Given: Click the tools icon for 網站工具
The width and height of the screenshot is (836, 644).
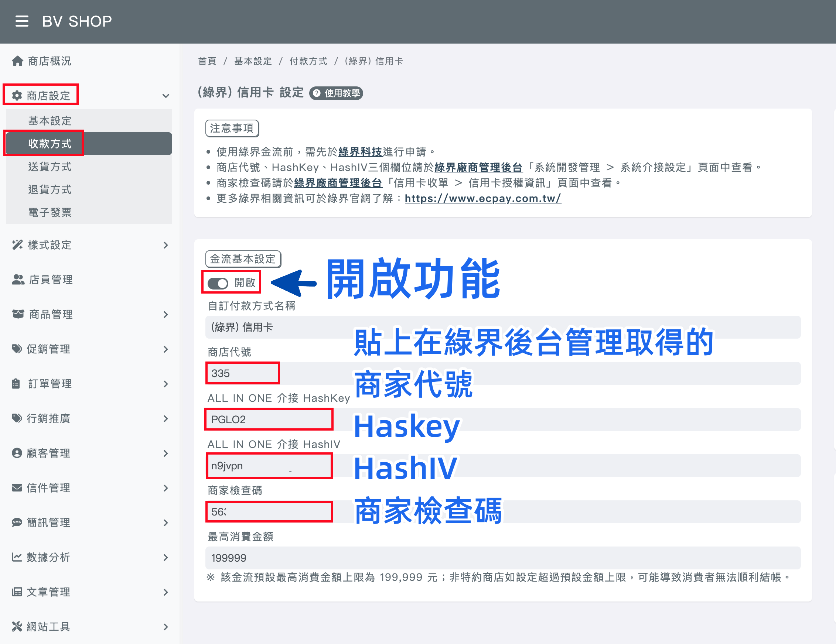Looking at the screenshot, I should [17, 626].
